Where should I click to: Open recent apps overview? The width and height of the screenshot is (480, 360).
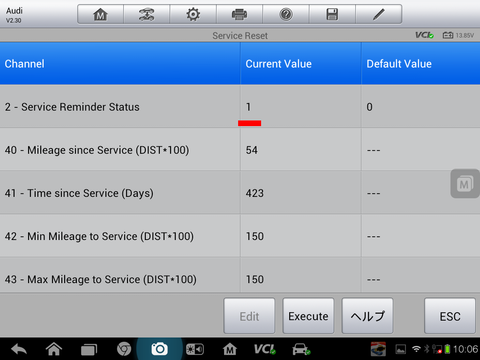(x=89, y=349)
